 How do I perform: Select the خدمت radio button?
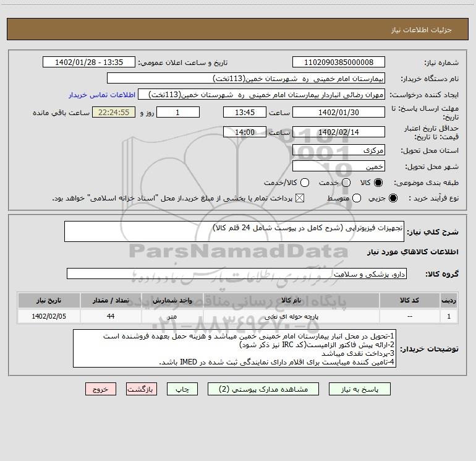[346, 183]
